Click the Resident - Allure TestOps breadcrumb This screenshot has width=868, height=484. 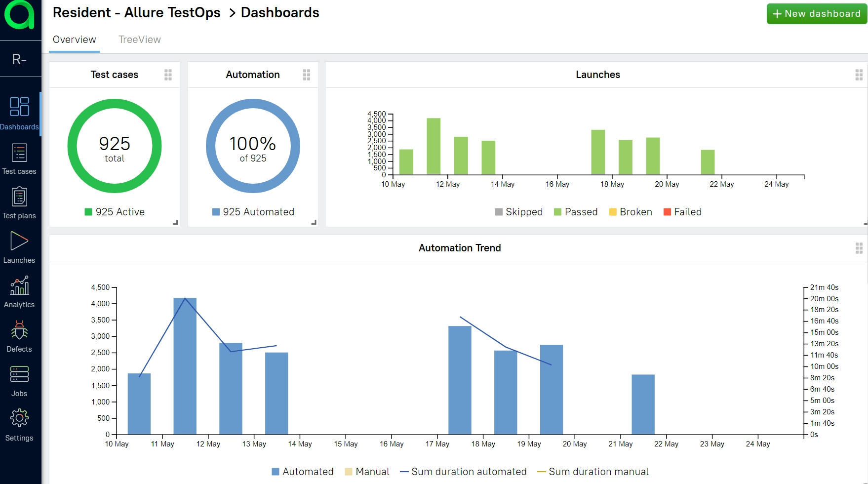point(136,13)
